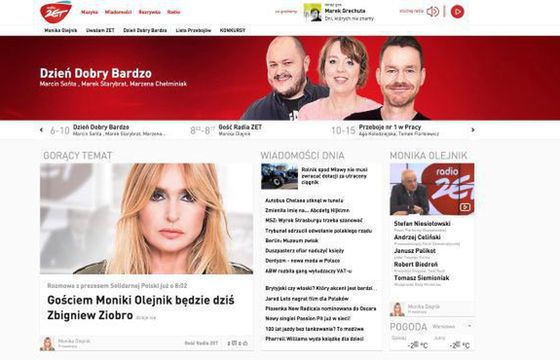Open the Lista Przebojów submenu item

193,30
